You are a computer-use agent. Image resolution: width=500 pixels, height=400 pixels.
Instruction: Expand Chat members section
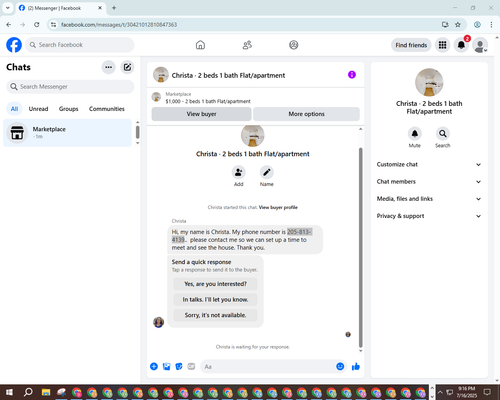tap(429, 182)
